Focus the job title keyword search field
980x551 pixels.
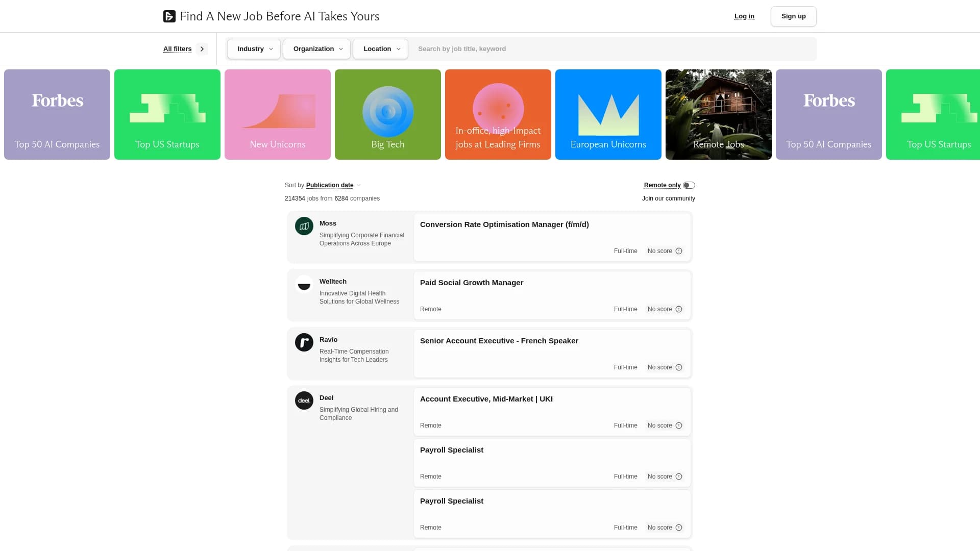click(x=612, y=49)
